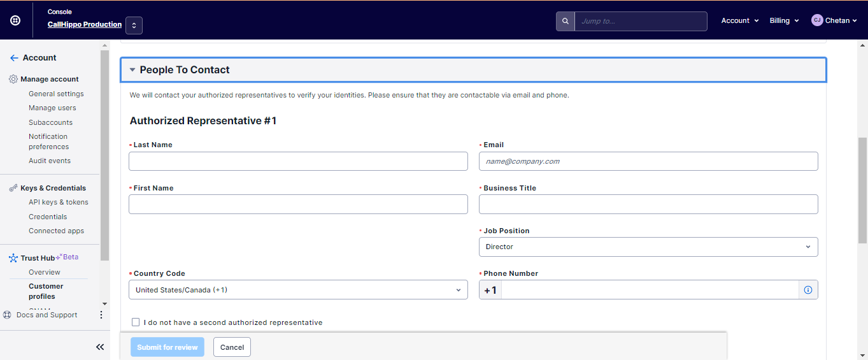Click the Cancel button
868x360 pixels.
(232, 347)
